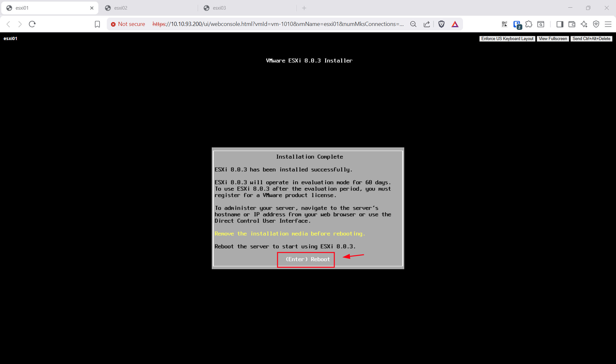Click the yellow Remove the installation media warning
The width and height of the screenshot is (616, 364).
tap(290, 234)
